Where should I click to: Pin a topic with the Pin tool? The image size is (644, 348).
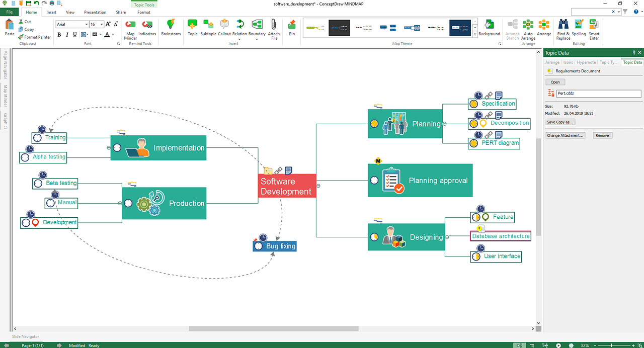[x=292, y=28]
